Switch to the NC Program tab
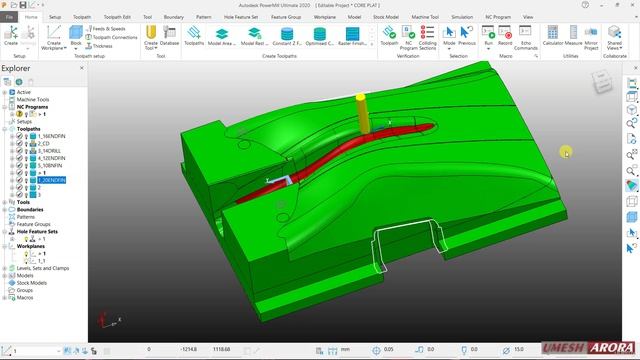Screen dimensions: 640x360 click(498, 17)
